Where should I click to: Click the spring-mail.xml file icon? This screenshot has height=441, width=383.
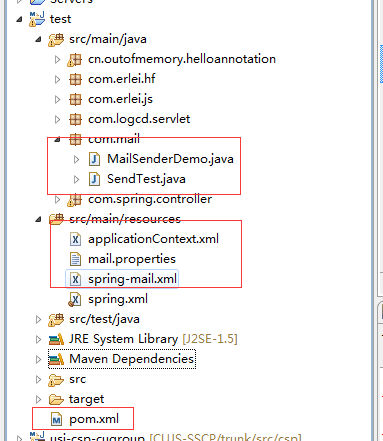tap(75, 279)
